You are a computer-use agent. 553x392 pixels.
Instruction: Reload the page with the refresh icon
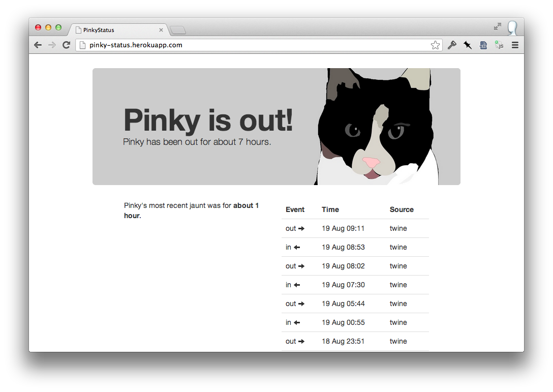(x=66, y=45)
